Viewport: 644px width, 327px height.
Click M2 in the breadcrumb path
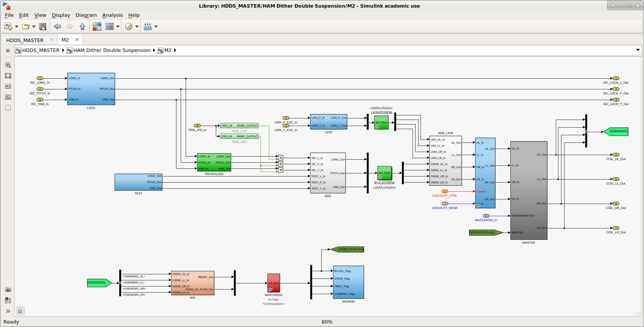click(x=168, y=50)
